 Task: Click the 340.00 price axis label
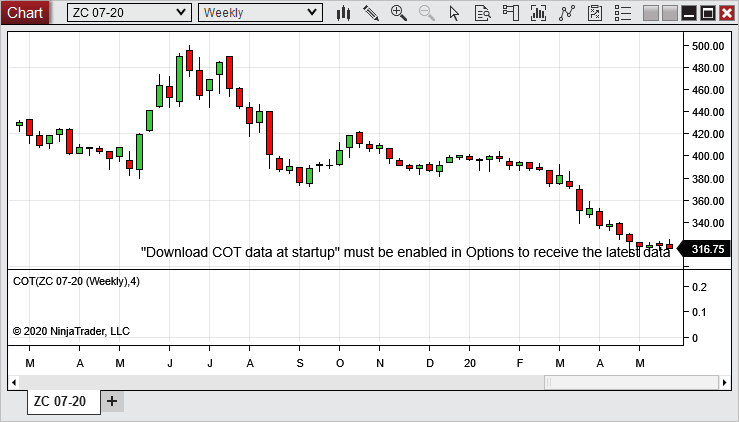point(708,223)
